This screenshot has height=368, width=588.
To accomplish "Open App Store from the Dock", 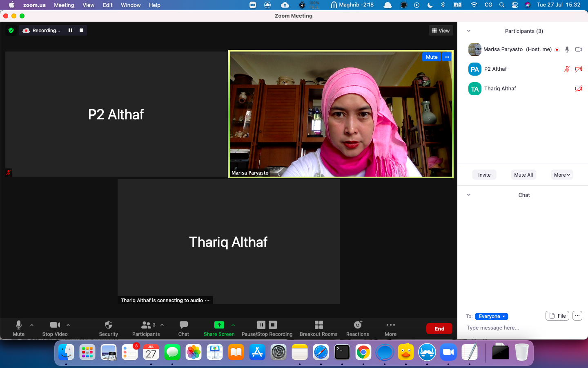I will click(257, 352).
